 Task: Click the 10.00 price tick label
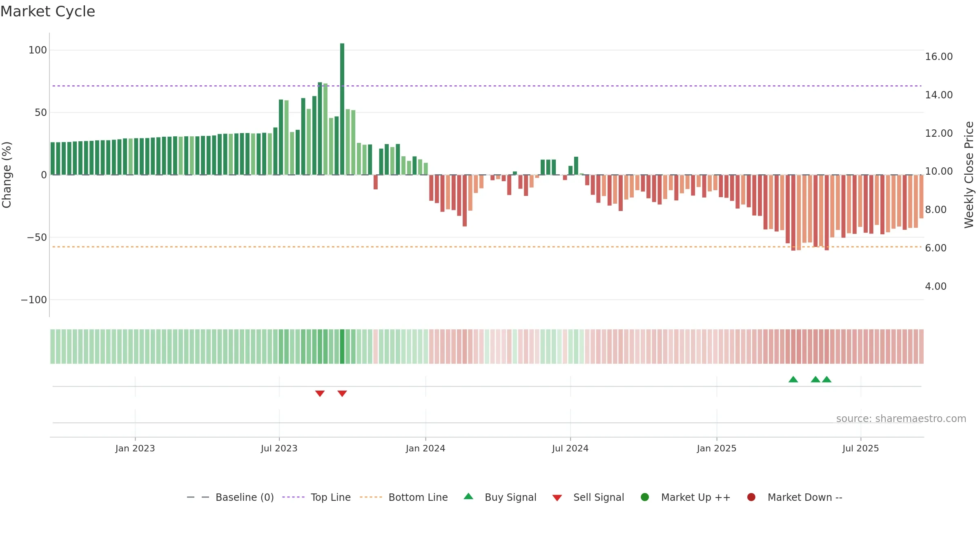coord(939,171)
